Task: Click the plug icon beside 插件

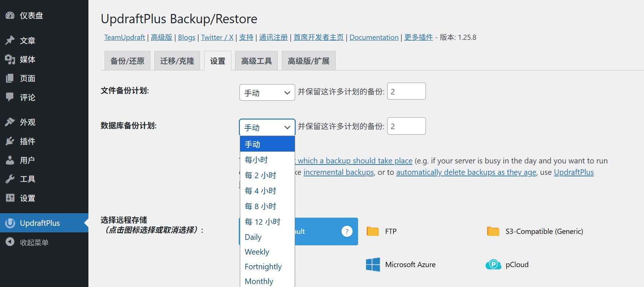Action: click(x=10, y=141)
